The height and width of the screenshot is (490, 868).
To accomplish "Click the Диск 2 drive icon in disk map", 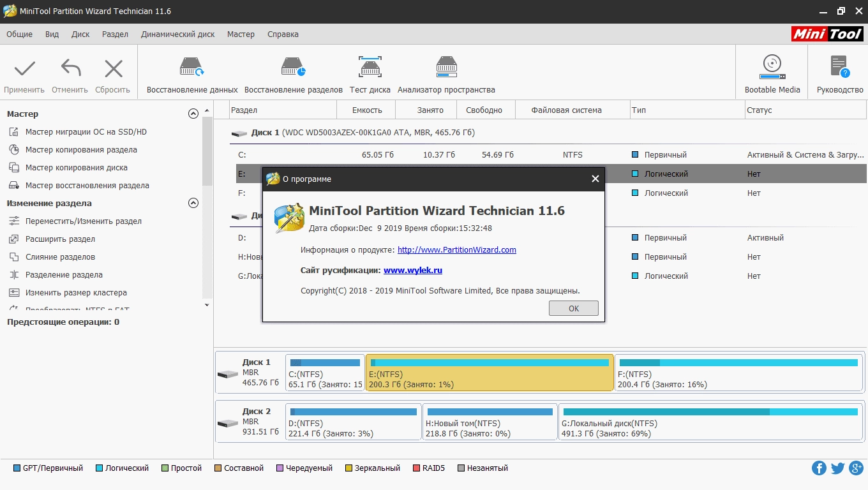I will coord(227,423).
